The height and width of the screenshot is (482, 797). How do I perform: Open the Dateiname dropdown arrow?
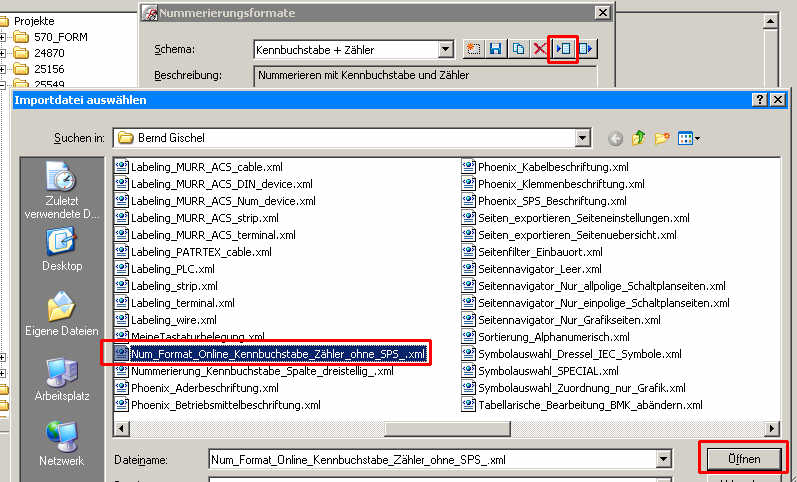663,460
